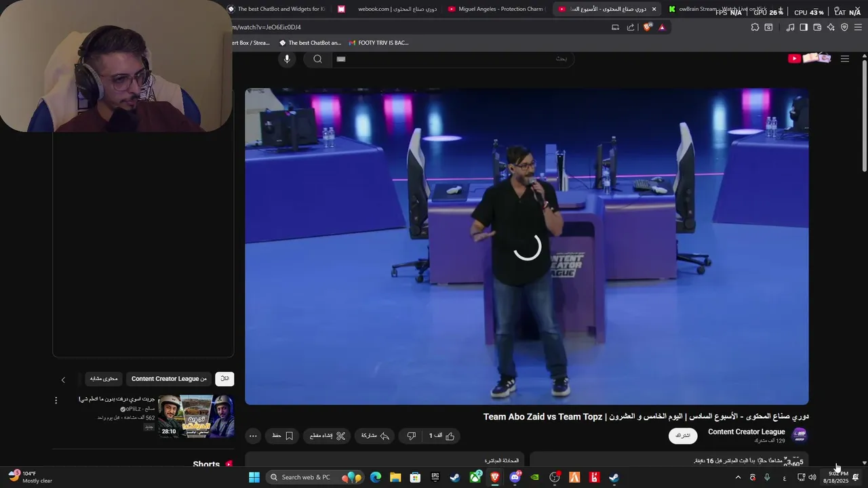The width and height of the screenshot is (868, 488).
Task: Click the chips scroll arrow left of filters
Action: tap(63, 380)
